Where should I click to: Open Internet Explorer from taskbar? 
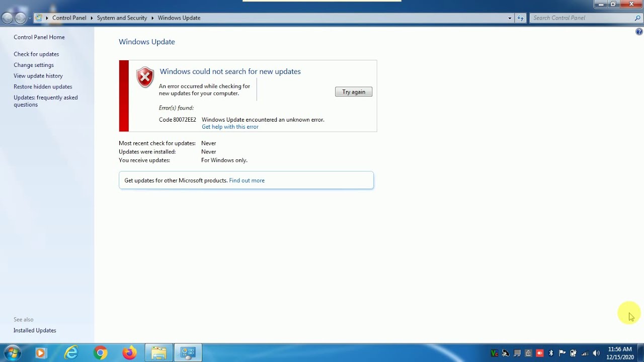click(71, 353)
